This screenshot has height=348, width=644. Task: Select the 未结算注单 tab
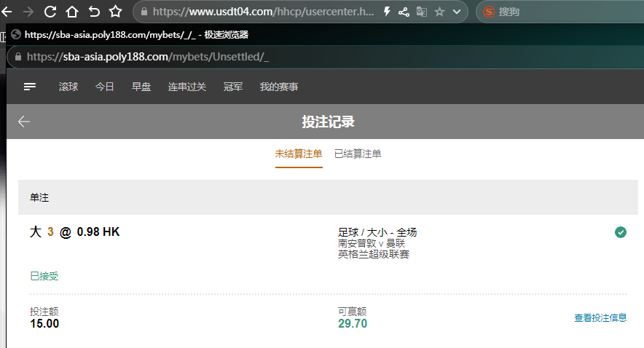[299, 154]
